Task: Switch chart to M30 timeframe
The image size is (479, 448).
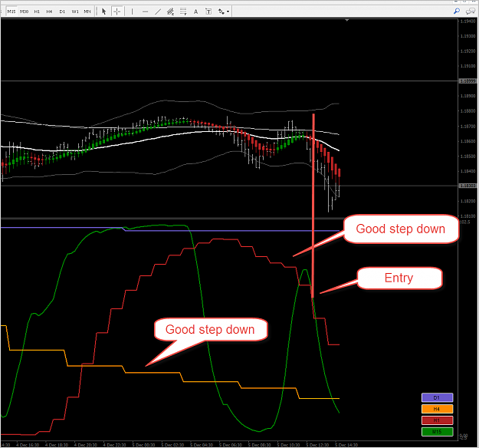Action: point(24,12)
